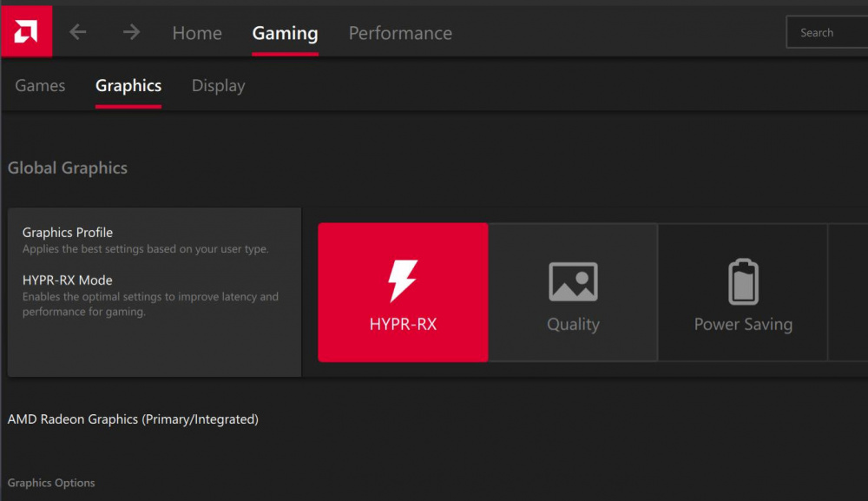
Task: Click the HYPR-RX Mode label
Action: [x=68, y=280]
